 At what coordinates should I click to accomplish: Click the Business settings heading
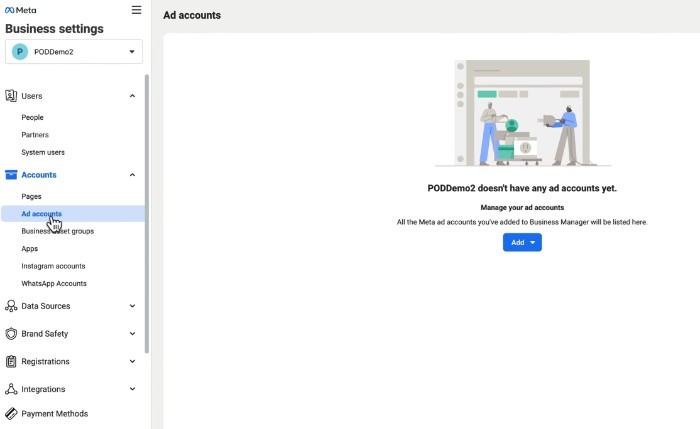(54, 29)
